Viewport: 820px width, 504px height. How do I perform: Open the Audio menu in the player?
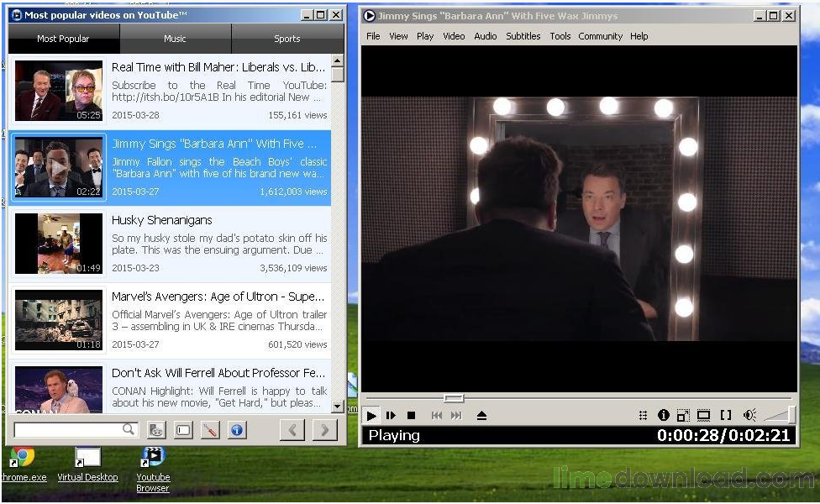[486, 36]
